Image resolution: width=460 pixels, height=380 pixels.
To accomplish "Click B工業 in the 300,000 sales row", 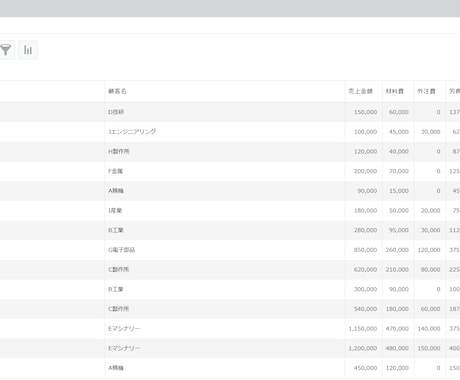I will click(x=116, y=289).
